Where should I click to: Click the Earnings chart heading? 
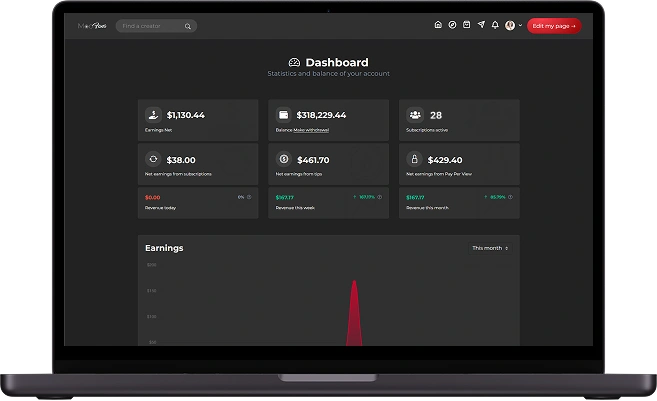click(164, 248)
